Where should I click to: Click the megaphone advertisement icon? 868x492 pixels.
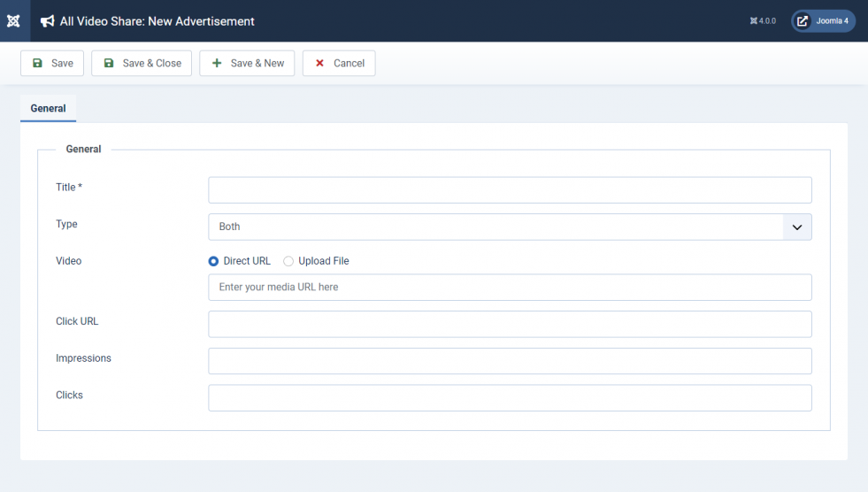[x=47, y=21]
